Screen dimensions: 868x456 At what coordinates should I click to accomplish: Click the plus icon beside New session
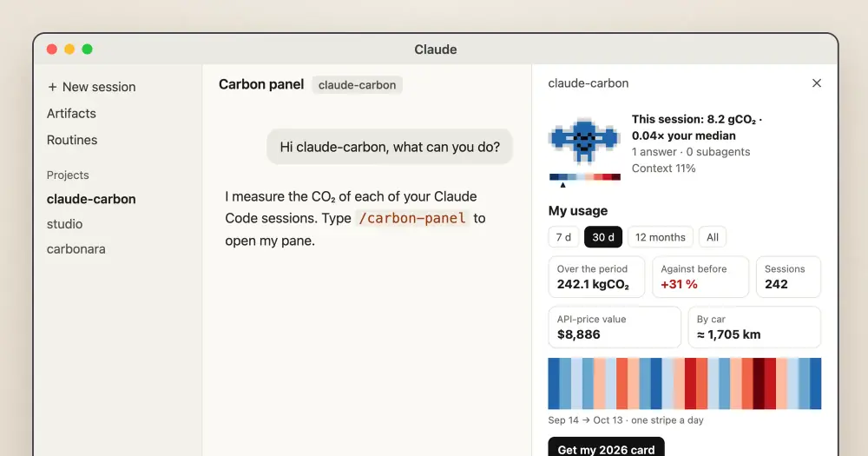[52, 87]
